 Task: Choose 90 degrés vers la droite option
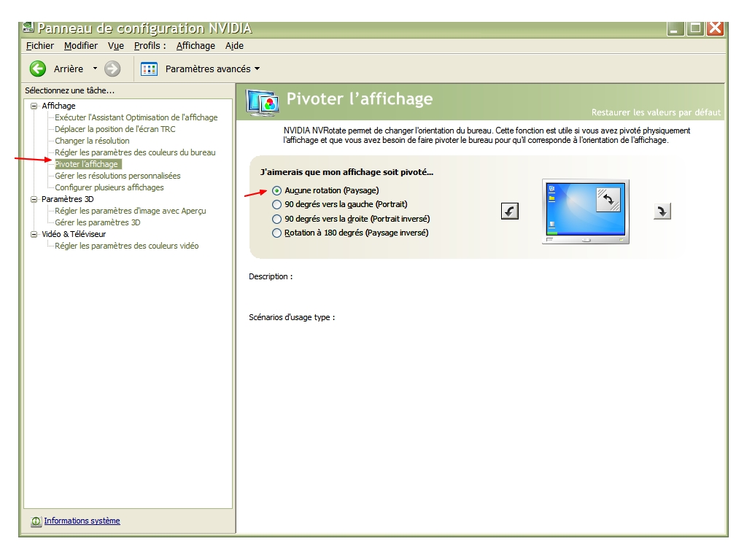point(276,219)
